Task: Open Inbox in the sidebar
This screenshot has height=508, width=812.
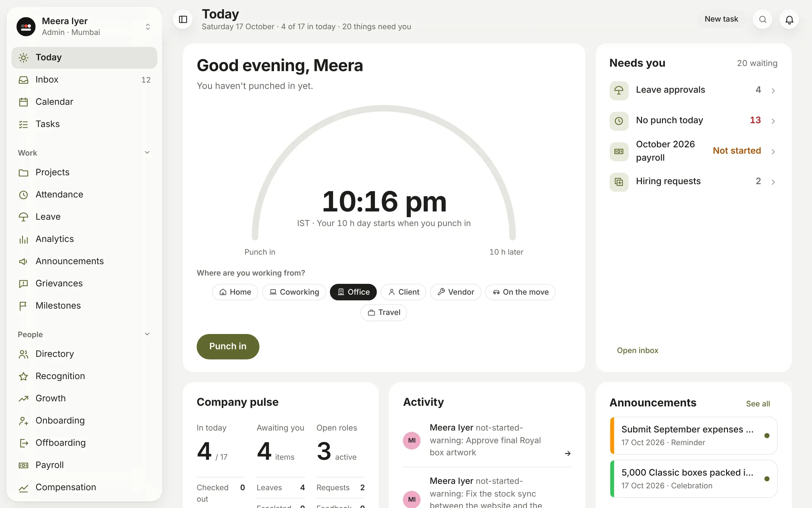Action: (84, 80)
